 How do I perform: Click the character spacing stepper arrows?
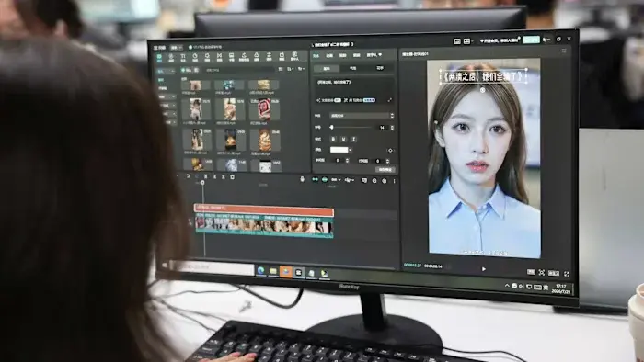[347, 161]
